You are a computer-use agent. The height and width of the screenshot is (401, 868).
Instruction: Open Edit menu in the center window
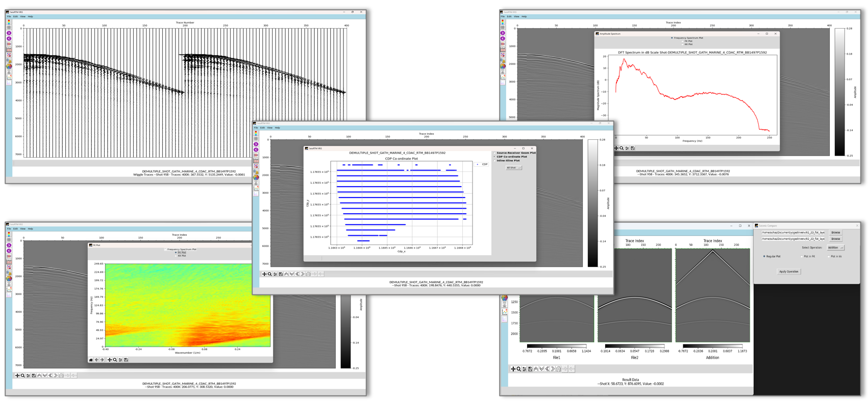(x=262, y=128)
